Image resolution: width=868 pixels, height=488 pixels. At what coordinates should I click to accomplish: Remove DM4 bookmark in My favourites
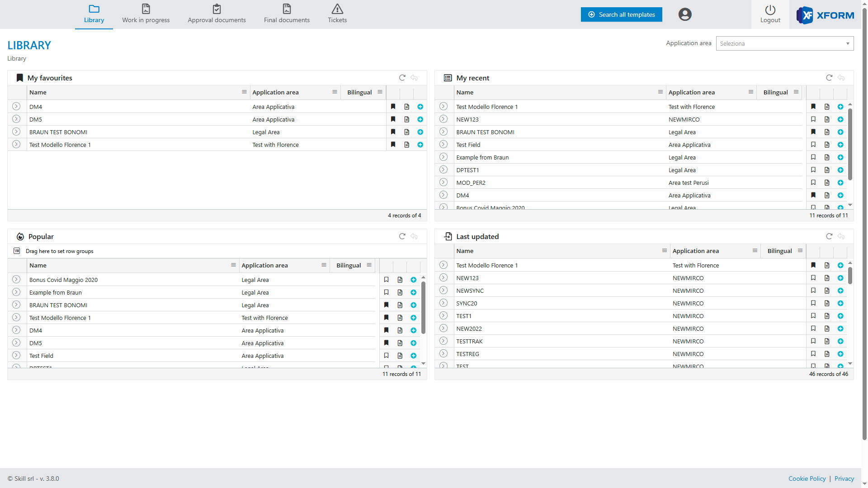point(393,107)
